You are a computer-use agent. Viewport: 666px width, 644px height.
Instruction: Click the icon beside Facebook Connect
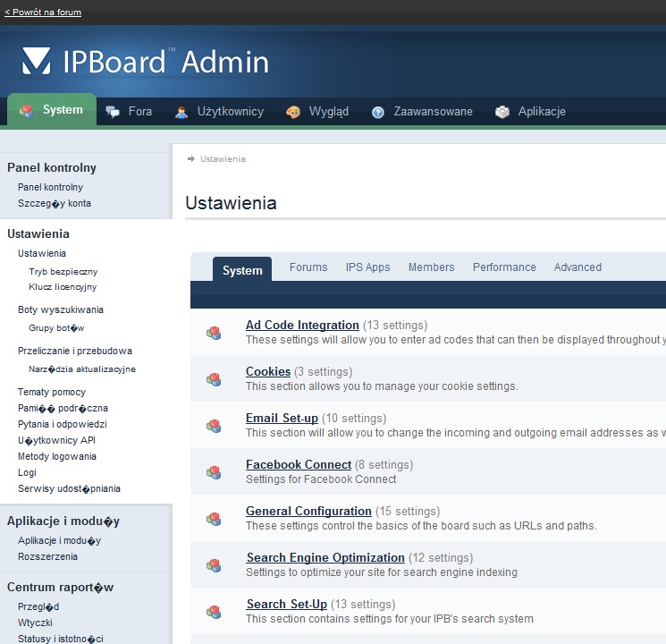[214, 472]
